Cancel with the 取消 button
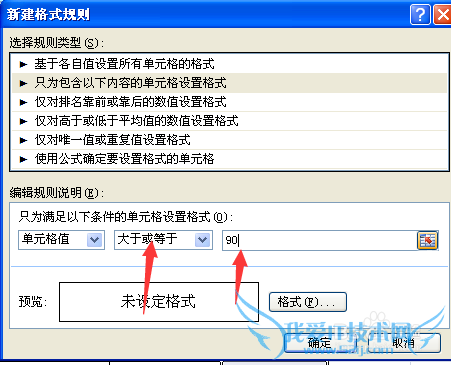Screen dimensions: 451x365 pyautogui.click(x=404, y=343)
